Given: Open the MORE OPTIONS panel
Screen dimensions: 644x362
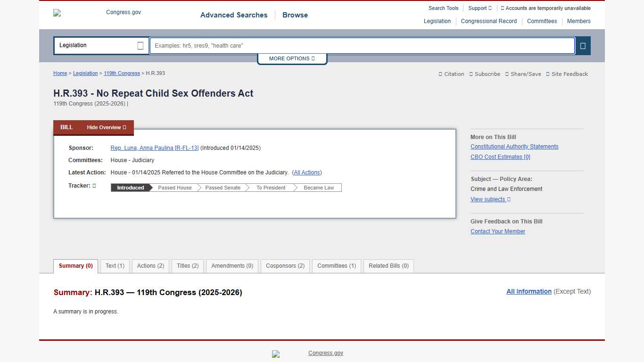Looking at the screenshot, I should pos(292,58).
